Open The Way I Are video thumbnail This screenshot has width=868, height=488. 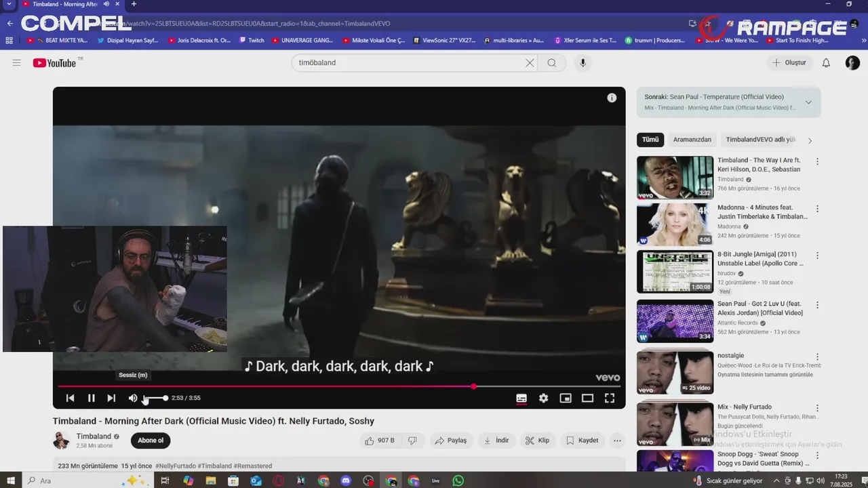[x=675, y=178]
